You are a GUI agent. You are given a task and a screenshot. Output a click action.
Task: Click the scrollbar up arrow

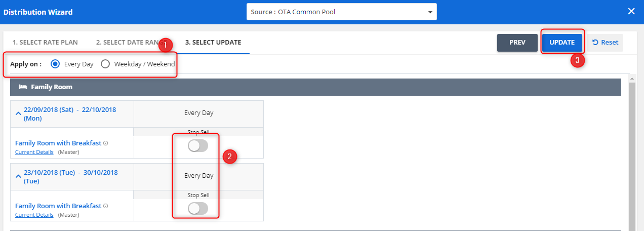(631, 79)
